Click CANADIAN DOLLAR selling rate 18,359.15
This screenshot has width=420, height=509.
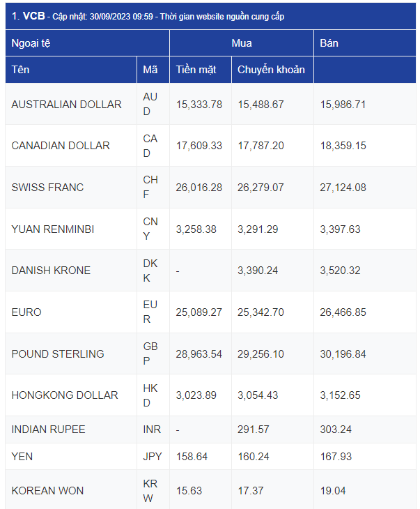[343, 146]
